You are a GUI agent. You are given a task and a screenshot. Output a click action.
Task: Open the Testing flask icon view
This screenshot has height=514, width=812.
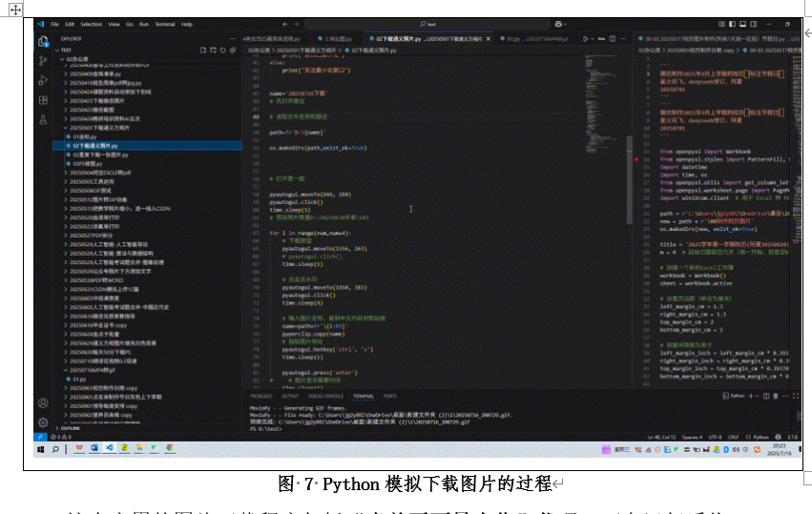point(43,119)
